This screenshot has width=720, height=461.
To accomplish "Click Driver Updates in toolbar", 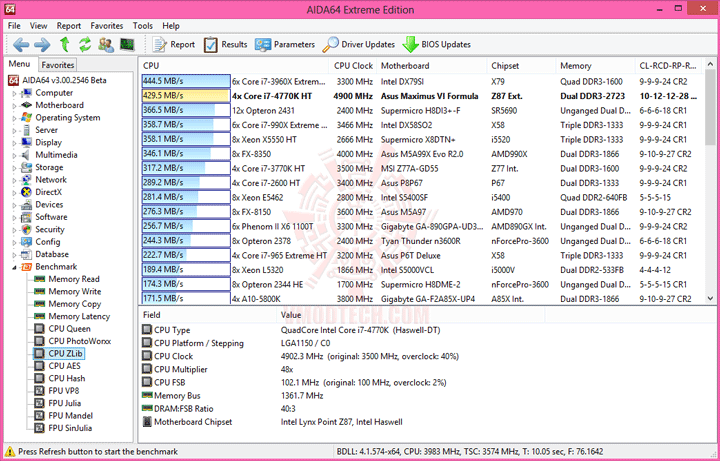I will coord(359,45).
